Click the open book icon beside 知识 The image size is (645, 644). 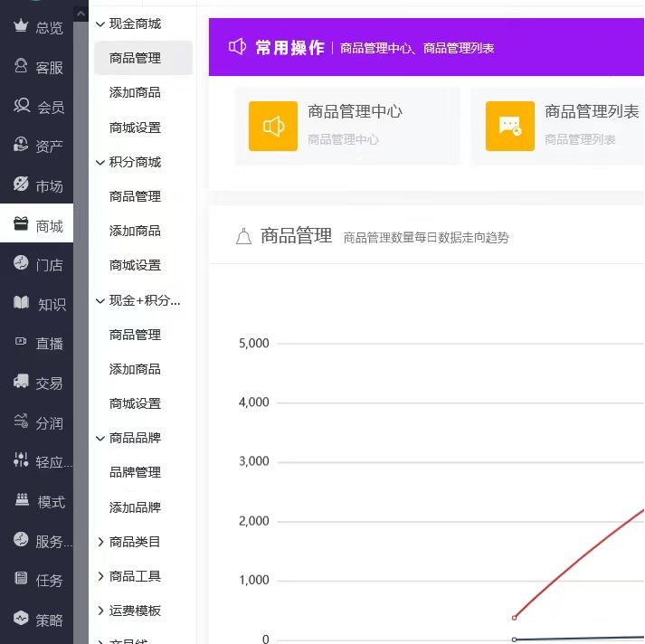tap(21, 302)
